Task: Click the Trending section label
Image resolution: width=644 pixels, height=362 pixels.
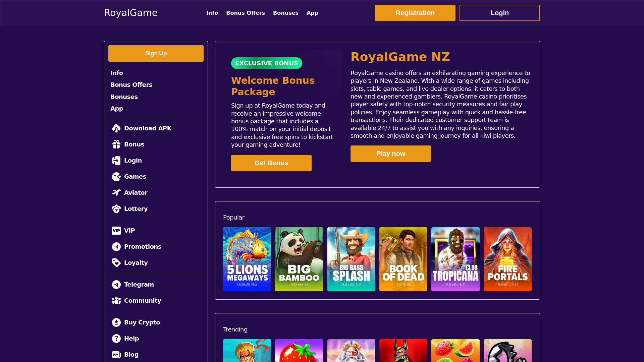Action: [235, 329]
